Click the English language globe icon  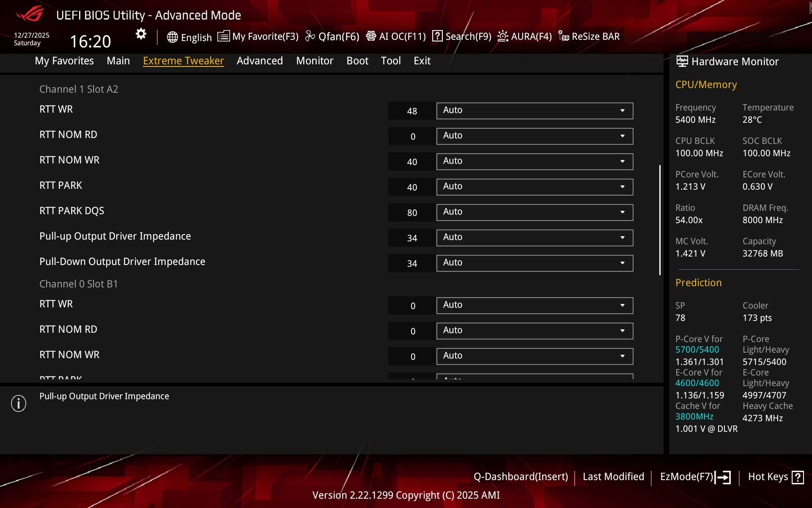pyautogui.click(x=172, y=37)
